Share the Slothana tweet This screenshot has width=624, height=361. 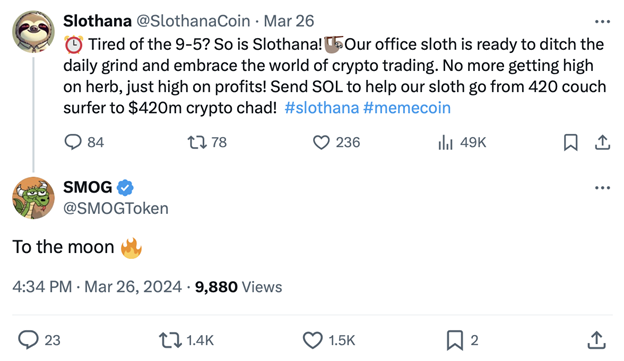coord(603,142)
